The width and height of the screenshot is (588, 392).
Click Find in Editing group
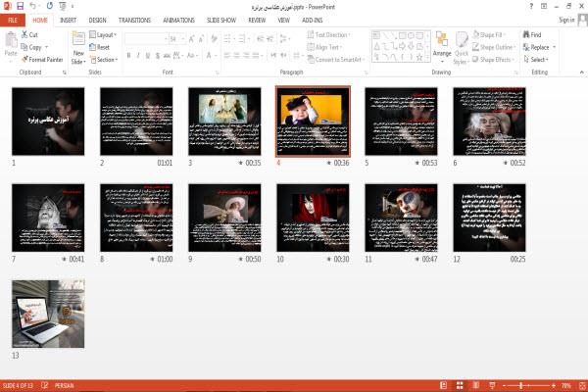(532, 35)
